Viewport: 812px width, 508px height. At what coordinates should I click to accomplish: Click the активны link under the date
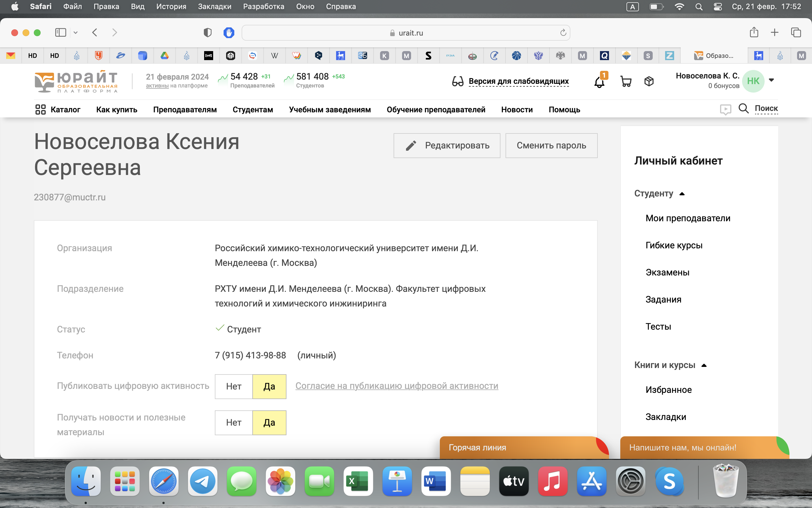pos(157,86)
